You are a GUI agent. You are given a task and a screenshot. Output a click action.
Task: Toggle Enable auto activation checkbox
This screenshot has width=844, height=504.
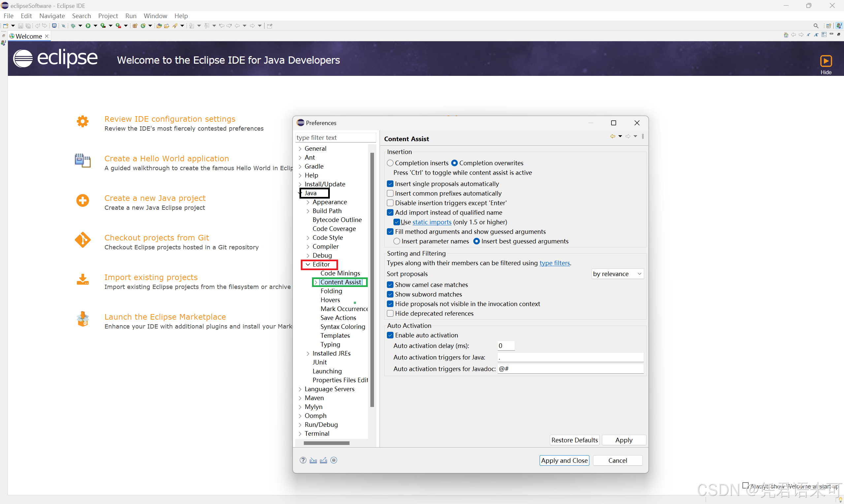(x=390, y=335)
